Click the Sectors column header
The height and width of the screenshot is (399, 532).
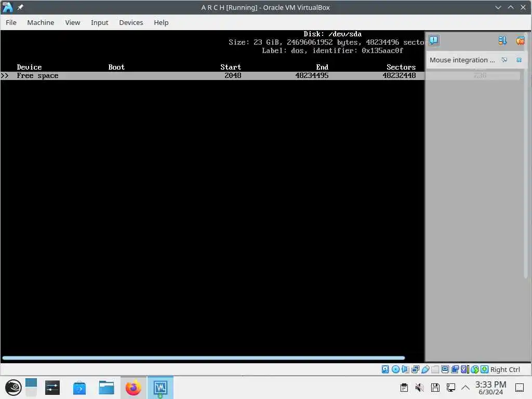point(401,67)
